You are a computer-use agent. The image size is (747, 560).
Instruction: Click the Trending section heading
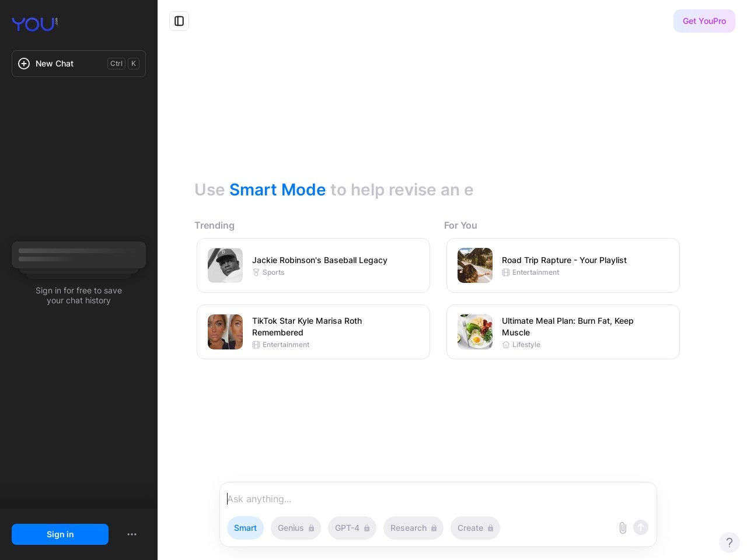pos(214,225)
